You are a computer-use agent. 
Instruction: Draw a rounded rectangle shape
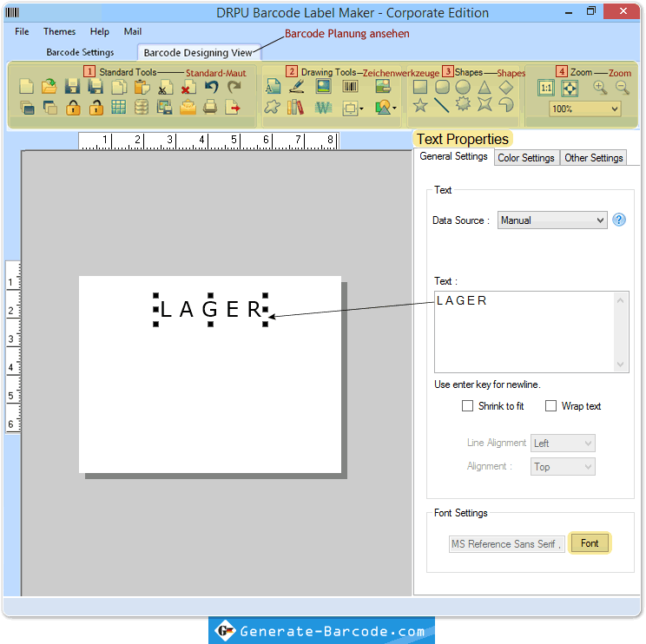pos(442,87)
